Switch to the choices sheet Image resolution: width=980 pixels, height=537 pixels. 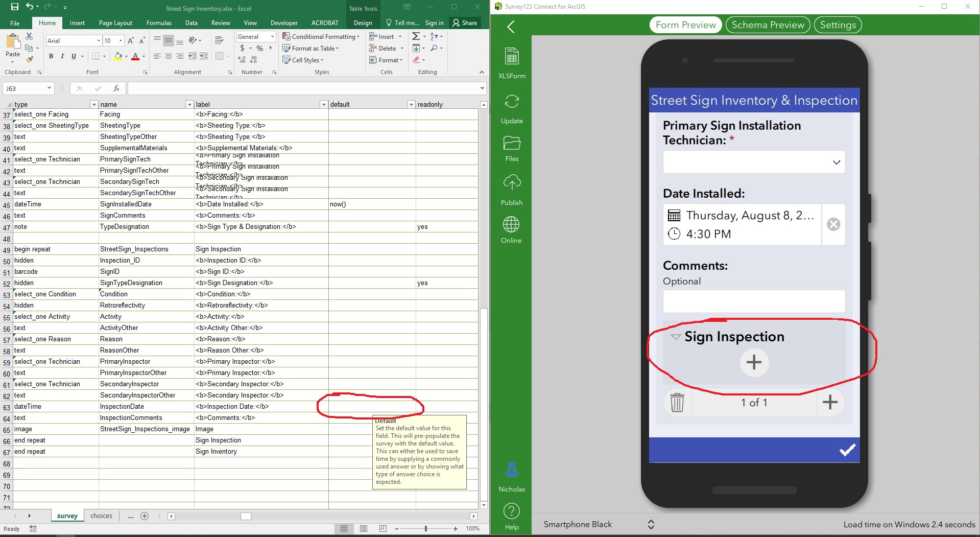[x=101, y=516]
